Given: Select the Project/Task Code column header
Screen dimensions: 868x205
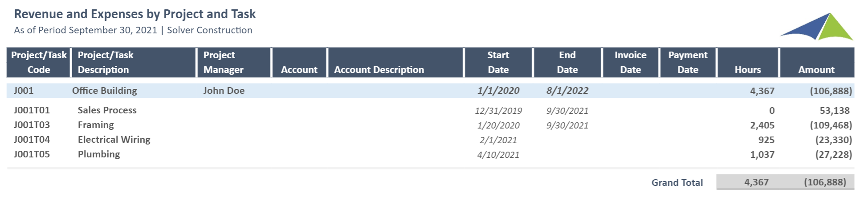Looking at the screenshot, I should coord(39,62).
